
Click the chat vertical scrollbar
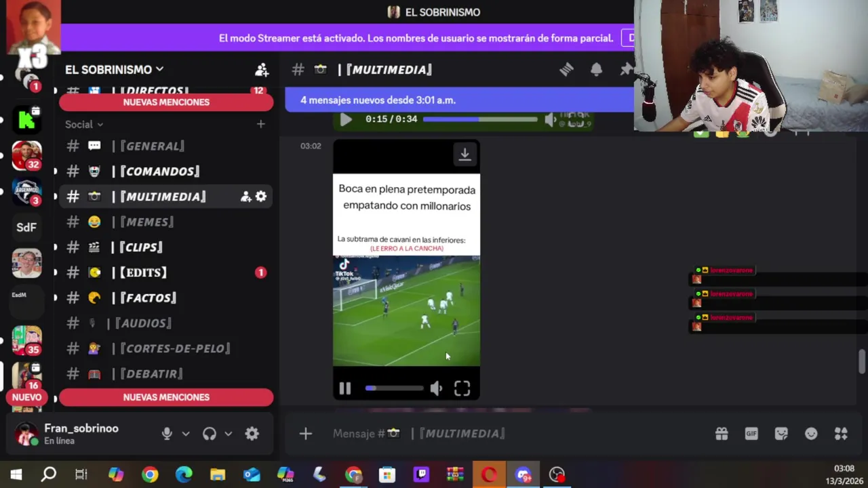862,361
